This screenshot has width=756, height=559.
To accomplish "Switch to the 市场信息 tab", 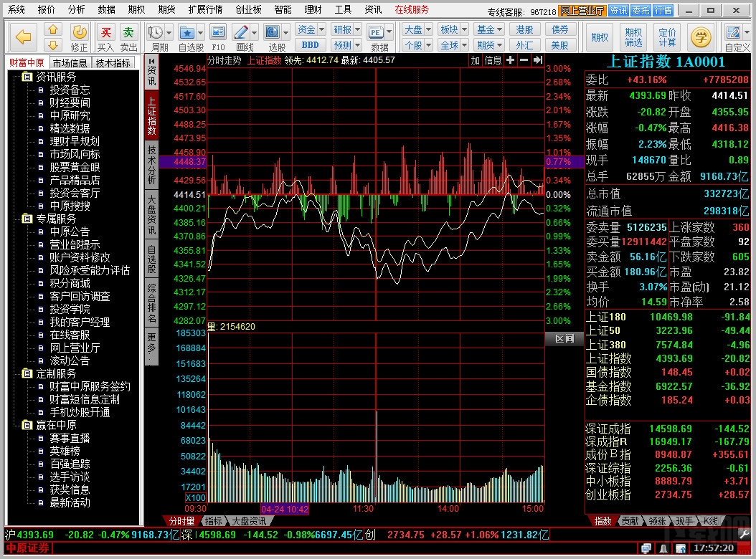I will (70, 62).
